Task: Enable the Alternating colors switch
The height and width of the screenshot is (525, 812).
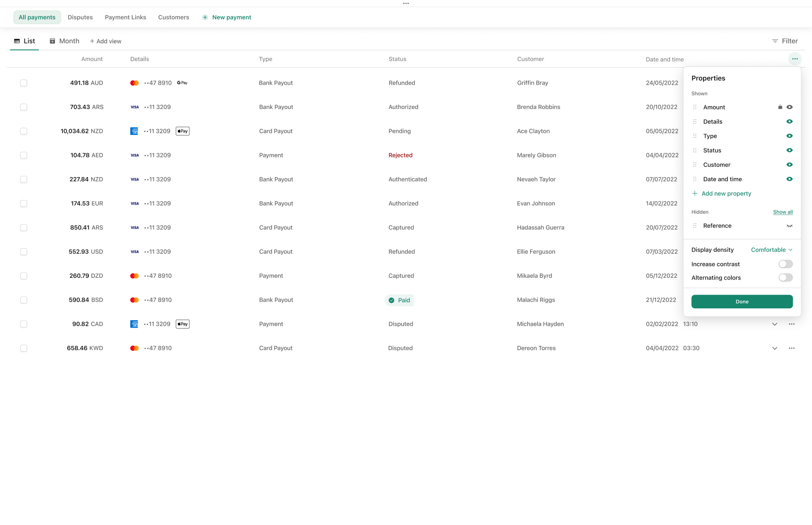Action: point(785,278)
